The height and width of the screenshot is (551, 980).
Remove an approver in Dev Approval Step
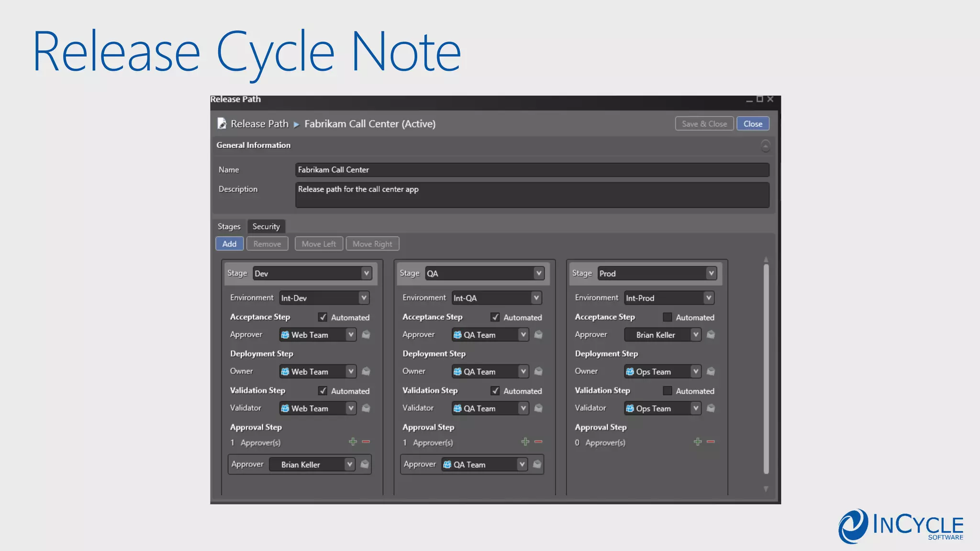click(x=366, y=441)
